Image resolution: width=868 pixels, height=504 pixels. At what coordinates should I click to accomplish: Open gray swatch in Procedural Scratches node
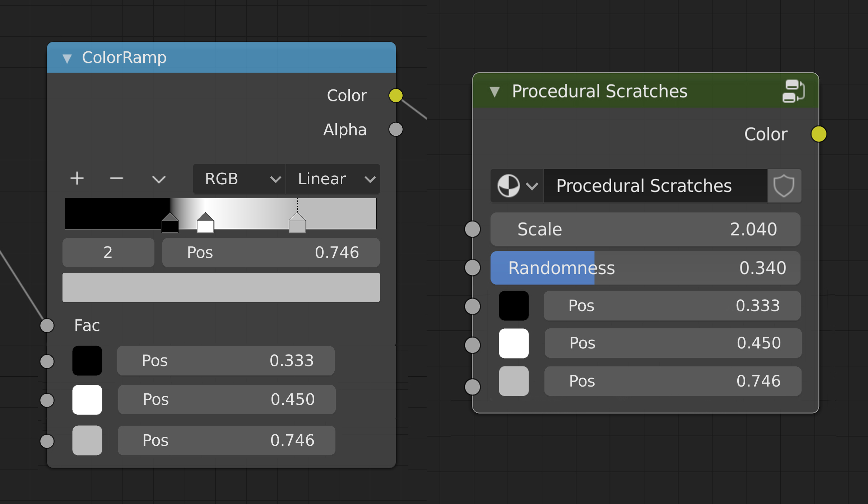[x=514, y=381]
